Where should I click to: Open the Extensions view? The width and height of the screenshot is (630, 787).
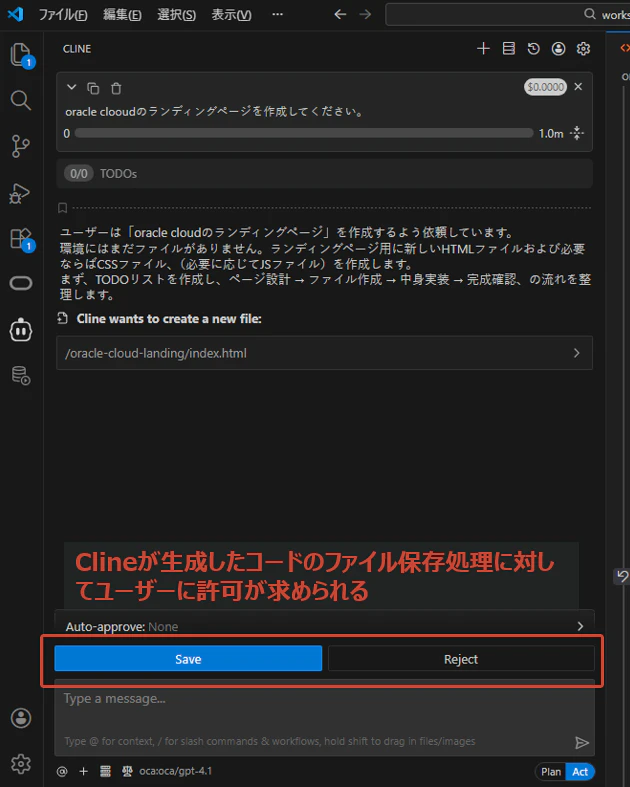tap(21, 239)
